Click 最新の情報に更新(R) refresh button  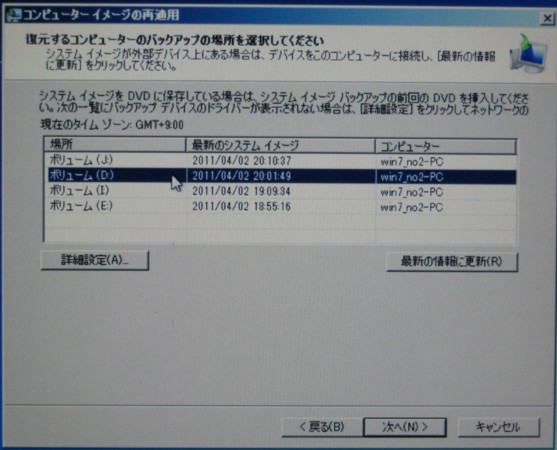452,262
